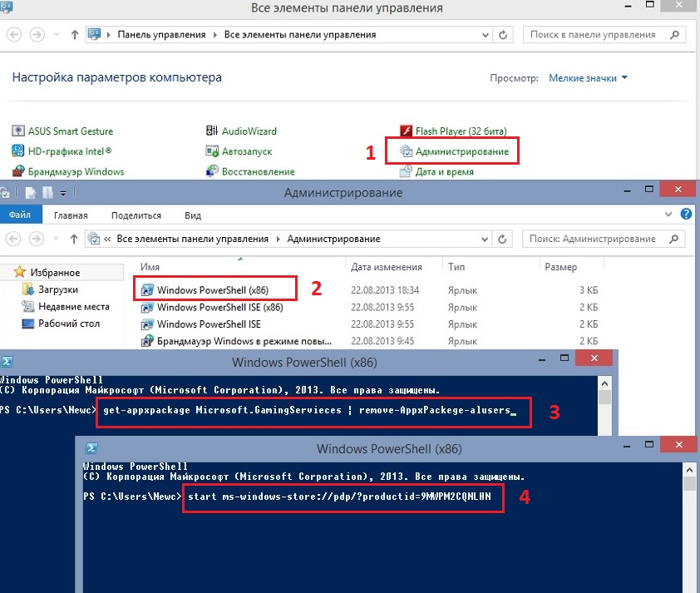The height and width of the screenshot is (593, 700).
Task: Click search field in Control Panel
Action: (604, 35)
